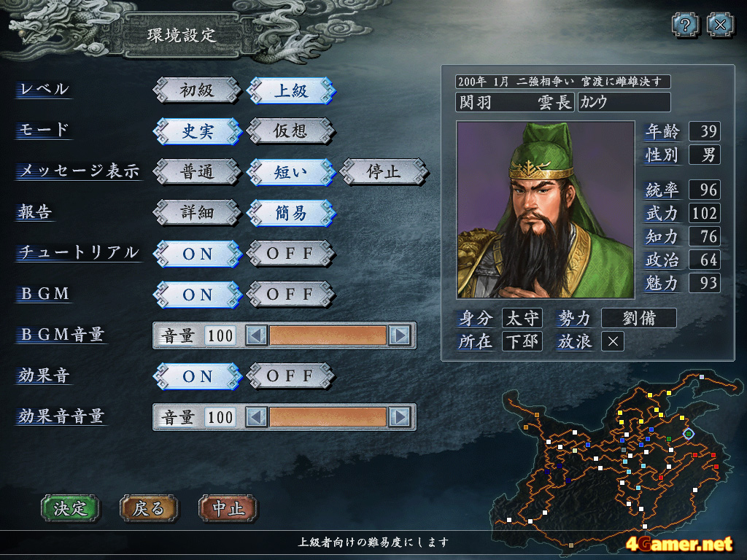Confirm settings with the 決定 button
Image resolution: width=747 pixels, height=560 pixels.
pyautogui.click(x=71, y=508)
